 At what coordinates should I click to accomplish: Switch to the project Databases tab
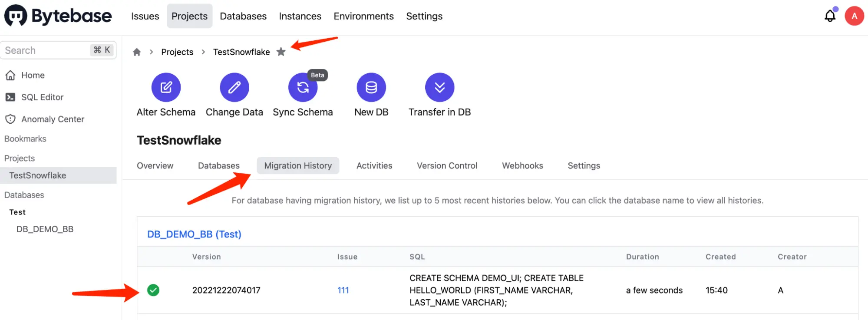click(x=219, y=165)
